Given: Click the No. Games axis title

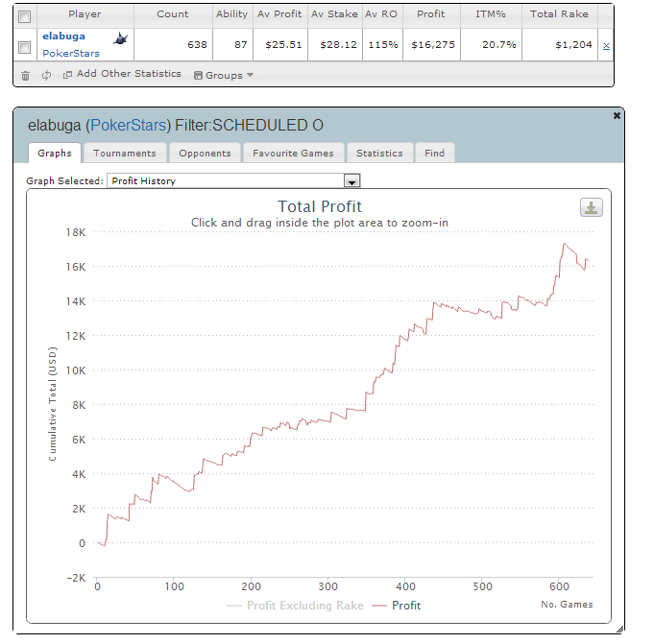Looking at the screenshot, I should tap(567, 605).
